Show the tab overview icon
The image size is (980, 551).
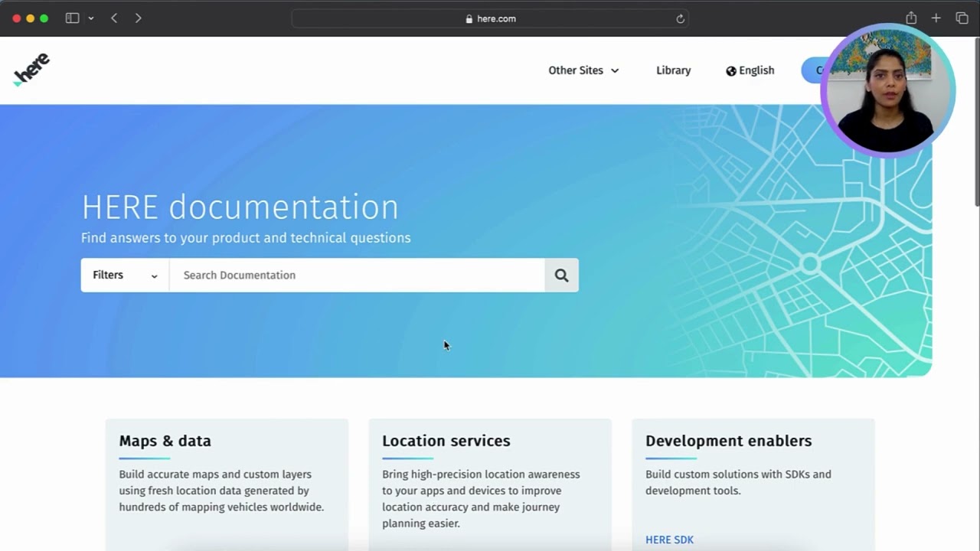click(x=962, y=18)
